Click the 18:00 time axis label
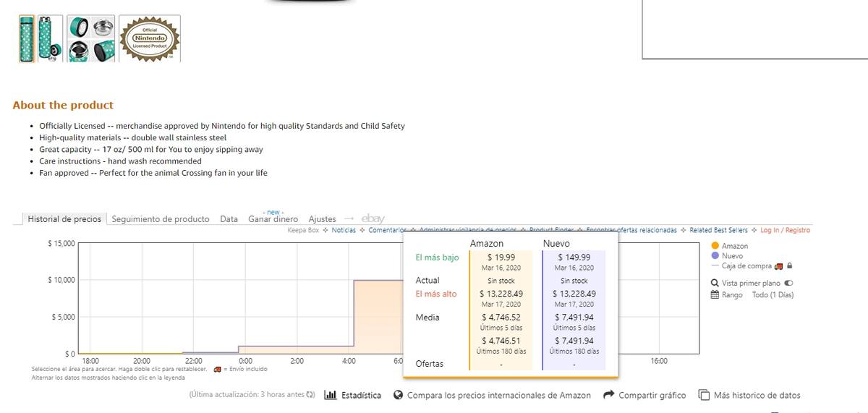 click(90, 361)
